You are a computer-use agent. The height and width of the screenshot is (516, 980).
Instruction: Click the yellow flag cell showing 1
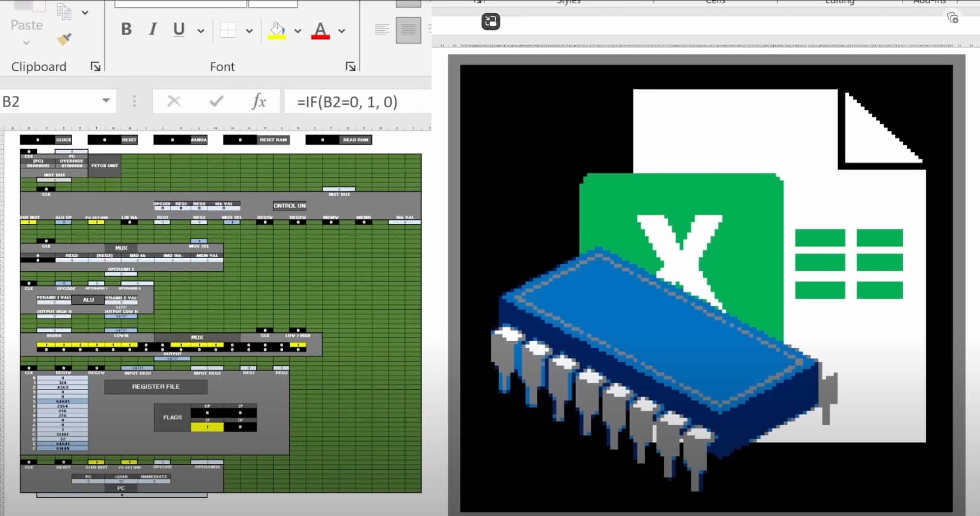207,427
